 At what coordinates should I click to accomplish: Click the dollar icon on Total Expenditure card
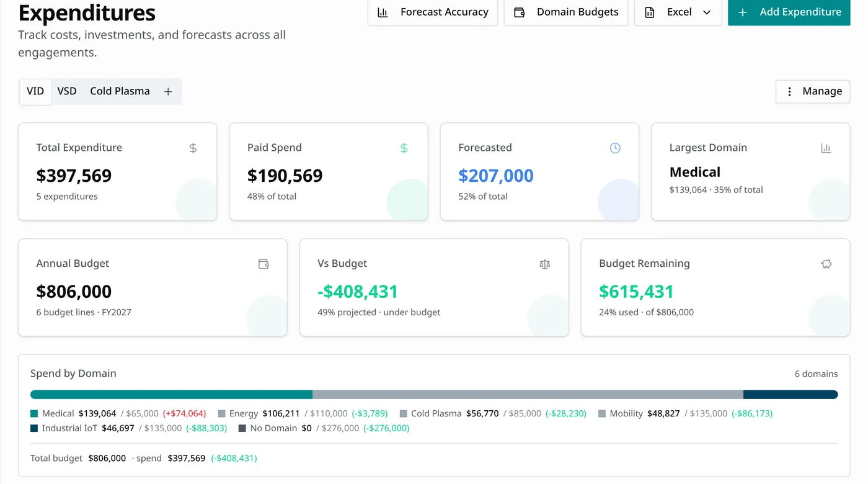[193, 148]
